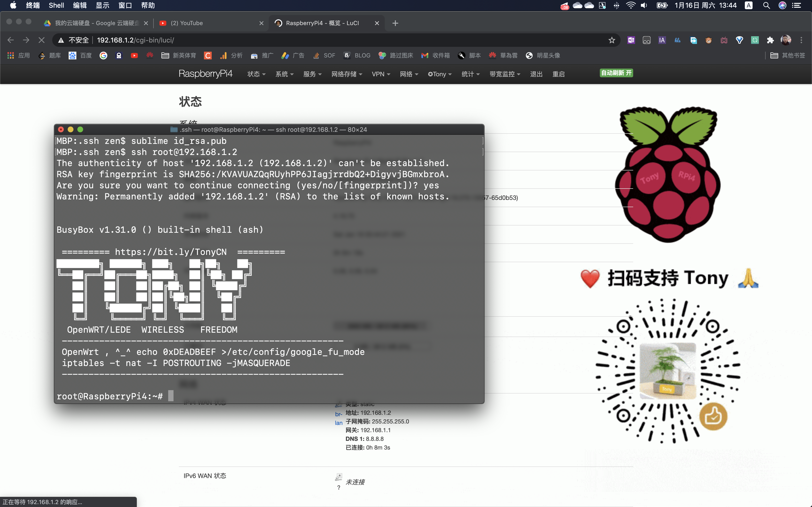The height and width of the screenshot is (507, 812).
Task: Bookmark this page with the star icon
Action: (612, 40)
